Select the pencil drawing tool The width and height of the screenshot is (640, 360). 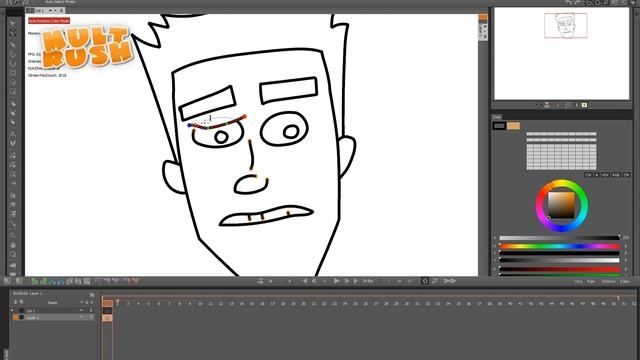tap(13, 44)
